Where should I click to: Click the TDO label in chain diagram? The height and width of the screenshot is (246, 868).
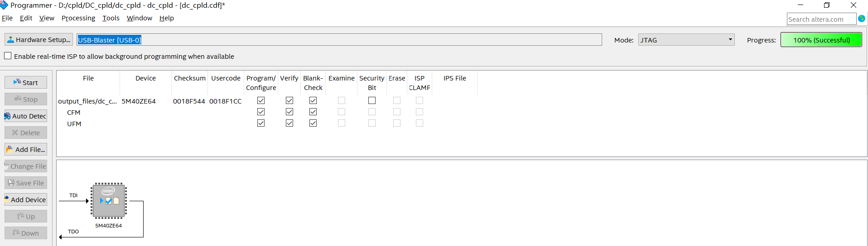click(x=73, y=232)
